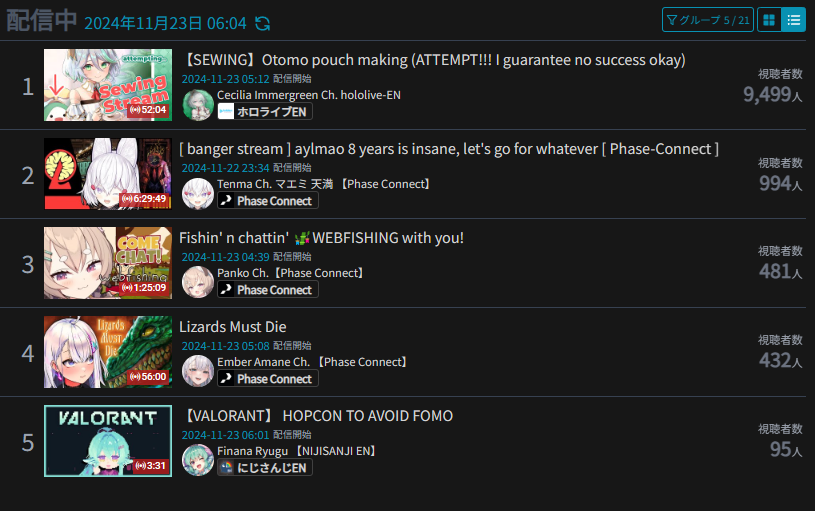Open Tenma channel avatar icon

[198, 193]
